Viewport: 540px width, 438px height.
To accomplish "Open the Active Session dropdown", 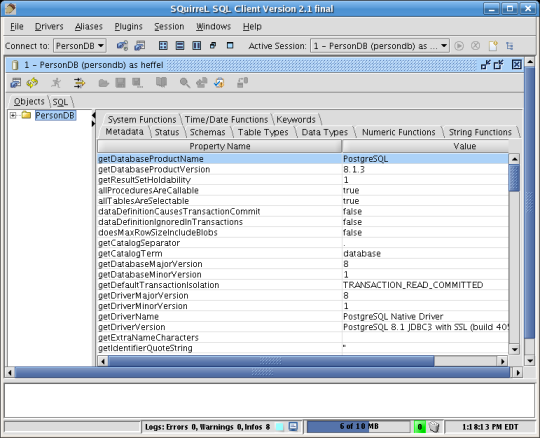I will point(380,46).
